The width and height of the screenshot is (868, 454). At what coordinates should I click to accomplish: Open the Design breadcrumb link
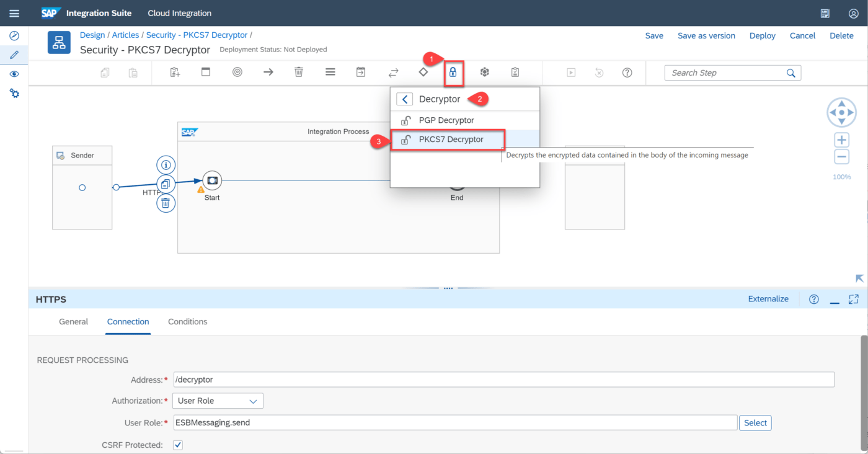click(92, 35)
